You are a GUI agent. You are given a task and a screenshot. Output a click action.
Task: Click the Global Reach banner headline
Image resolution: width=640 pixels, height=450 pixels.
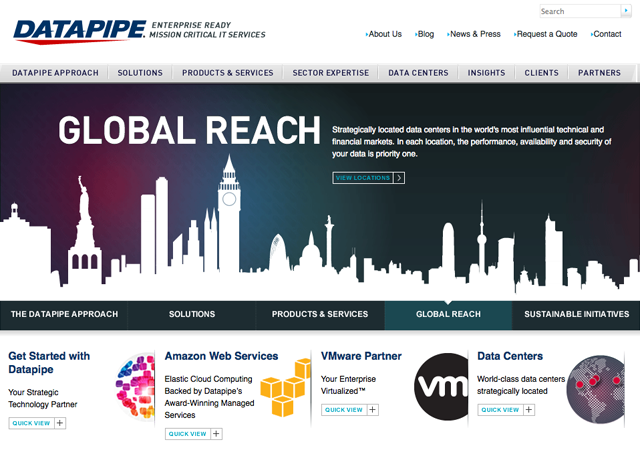[189, 130]
